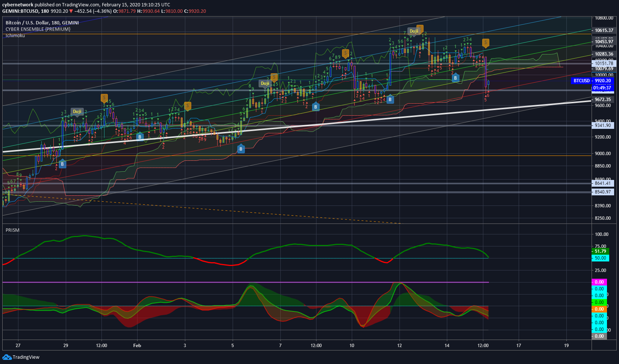Click the red down arrow next to 9920.20 in header
The height and width of the screenshot is (364, 619).
pos(71,11)
